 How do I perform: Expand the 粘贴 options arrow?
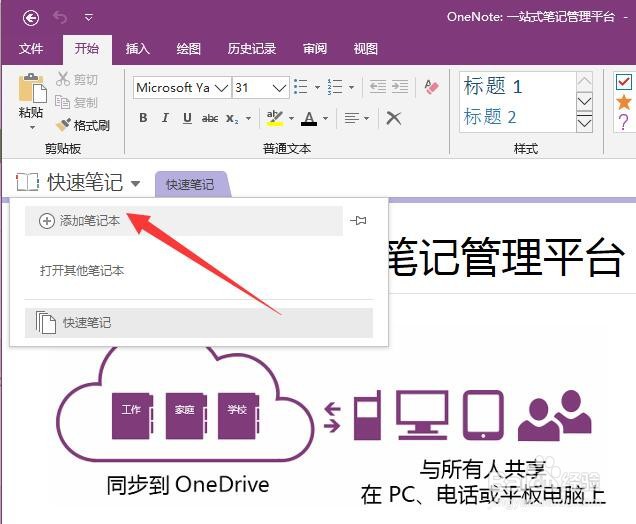click(32, 127)
